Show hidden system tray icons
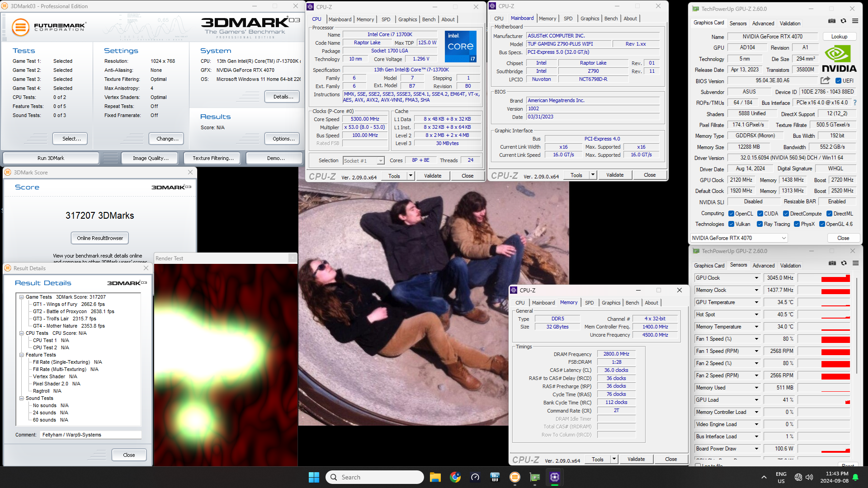The width and height of the screenshot is (868, 488). click(x=764, y=477)
